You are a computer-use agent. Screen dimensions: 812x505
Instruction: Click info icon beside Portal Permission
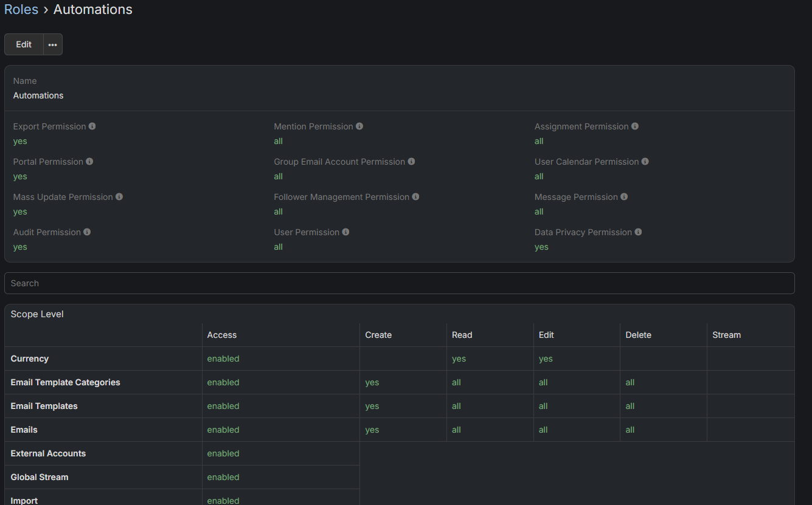tap(89, 162)
